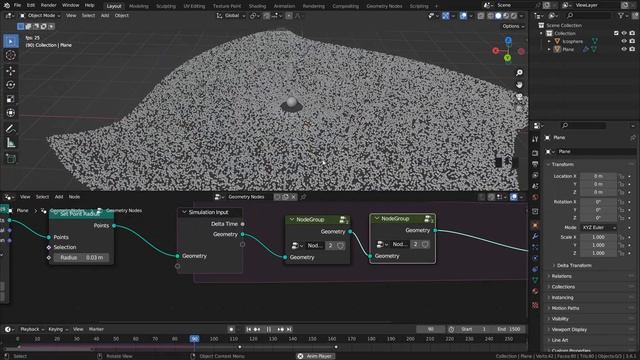Open the Tool properties tab
The width and height of the screenshot is (640, 360).
(535, 139)
